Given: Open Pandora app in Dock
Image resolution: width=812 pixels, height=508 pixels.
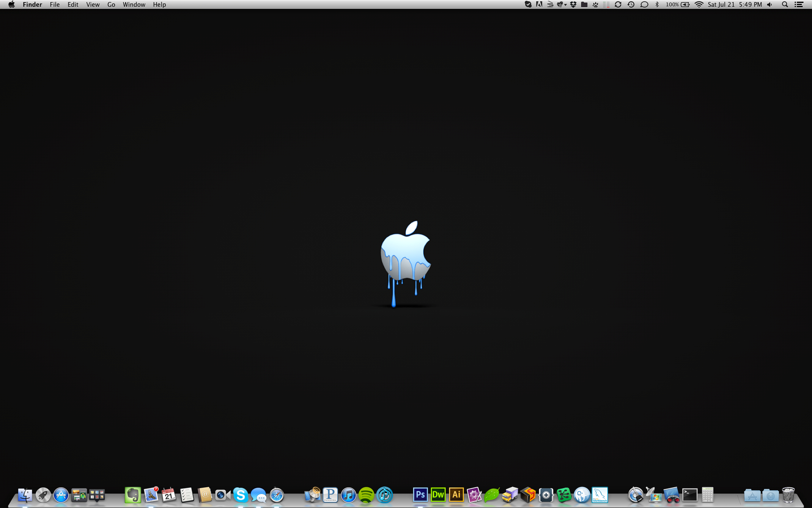Looking at the screenshot, I should 330,494.
